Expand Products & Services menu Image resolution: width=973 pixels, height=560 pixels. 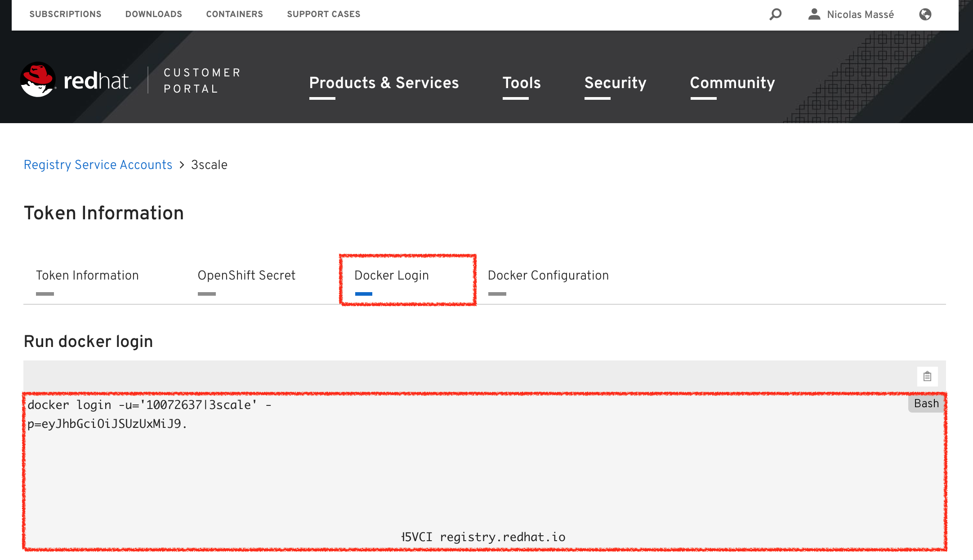[x=384, y=83]
